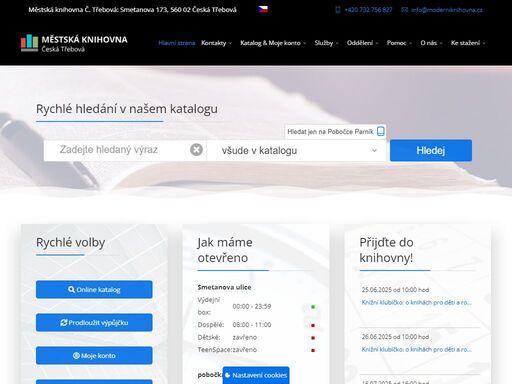Click the 'Rychlé hledání v našem katalogu' heading
The height and width of the screenshot is (384, 512).
pos(127,109)
